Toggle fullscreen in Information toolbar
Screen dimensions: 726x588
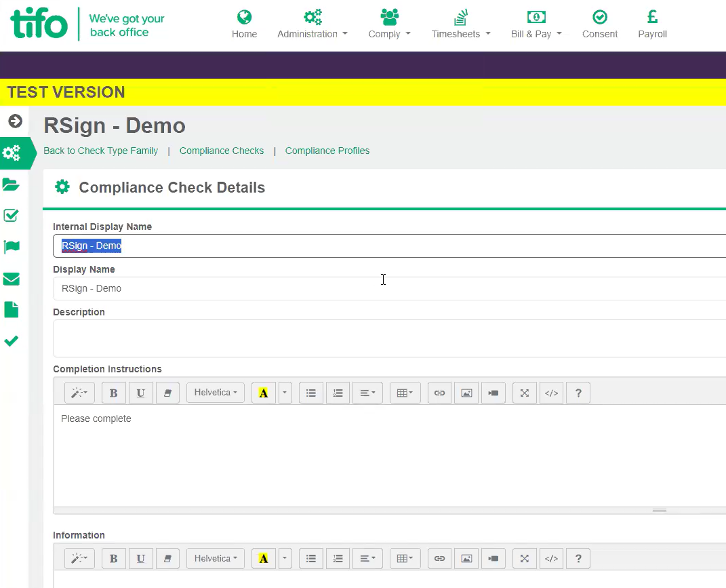pos(525,558)
